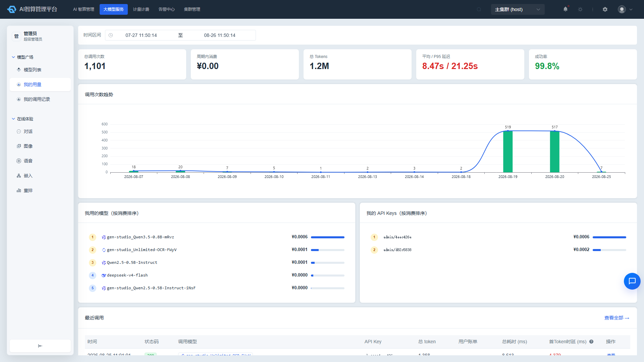Click model Qwen2.5-0.5B-Instruct
The height and width of the screenshot is (362, 644).
point(132,262)
